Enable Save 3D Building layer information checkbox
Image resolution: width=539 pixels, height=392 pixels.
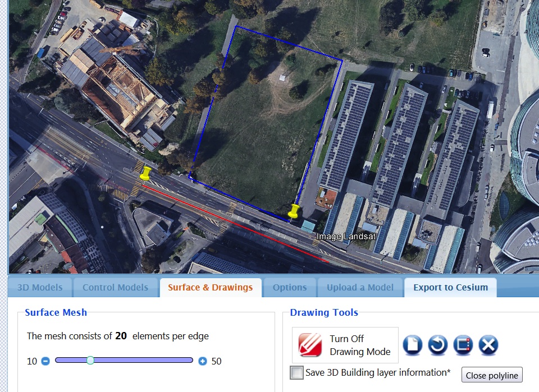point(296,372)
